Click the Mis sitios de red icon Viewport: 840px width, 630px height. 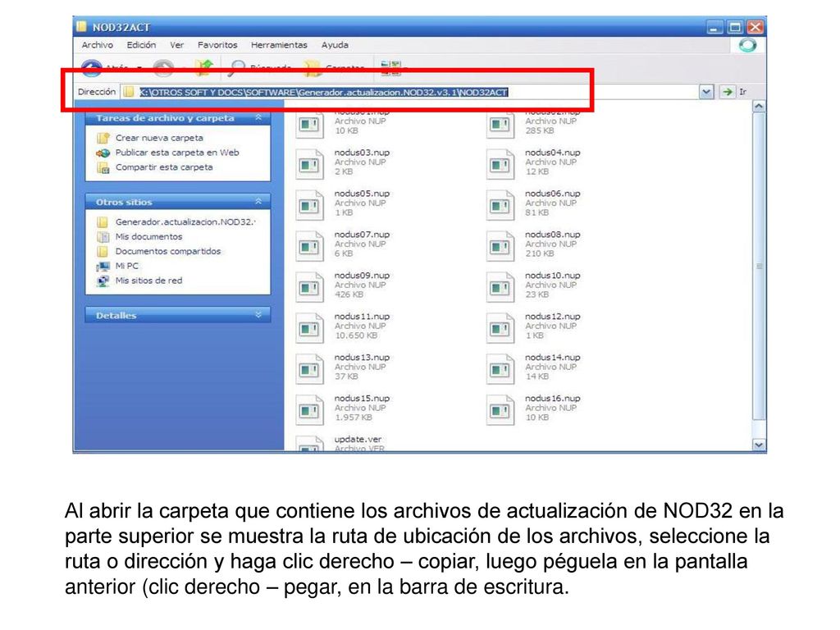tap(103, 281)
